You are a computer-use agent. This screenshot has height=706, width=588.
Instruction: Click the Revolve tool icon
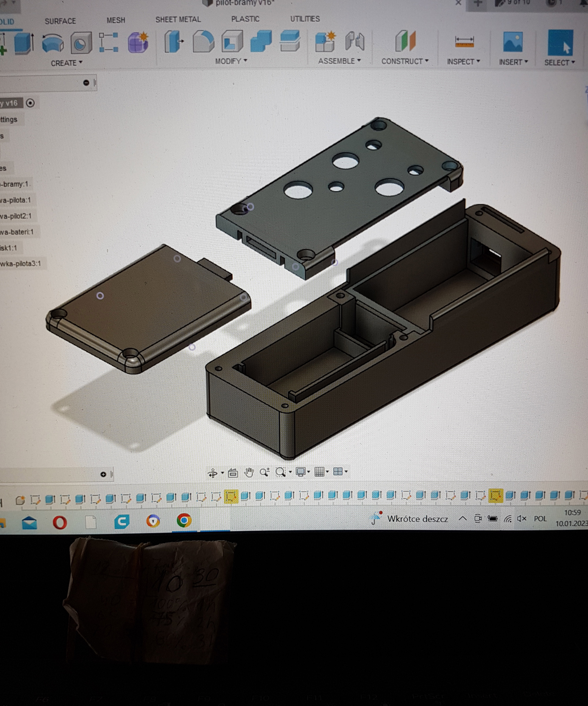pos(53,43)
